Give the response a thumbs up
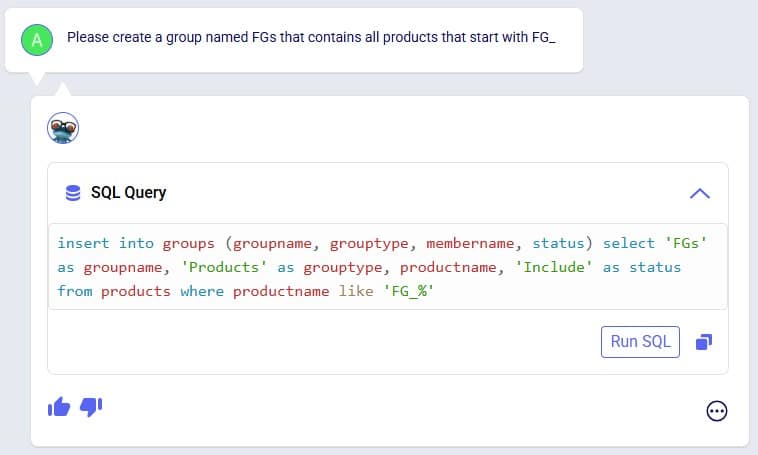Viewport: 758px width, 455px height. (59, 407)
